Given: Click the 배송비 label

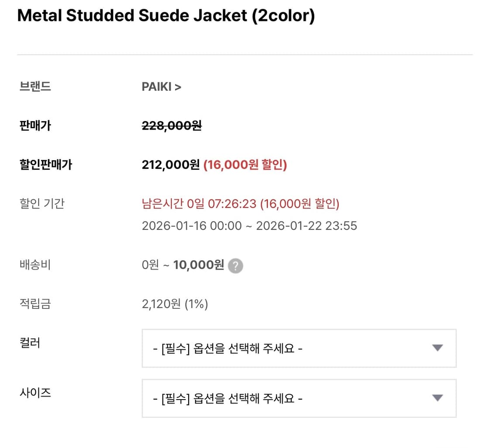Looking at the screenshot, I should tap(35, 264).
